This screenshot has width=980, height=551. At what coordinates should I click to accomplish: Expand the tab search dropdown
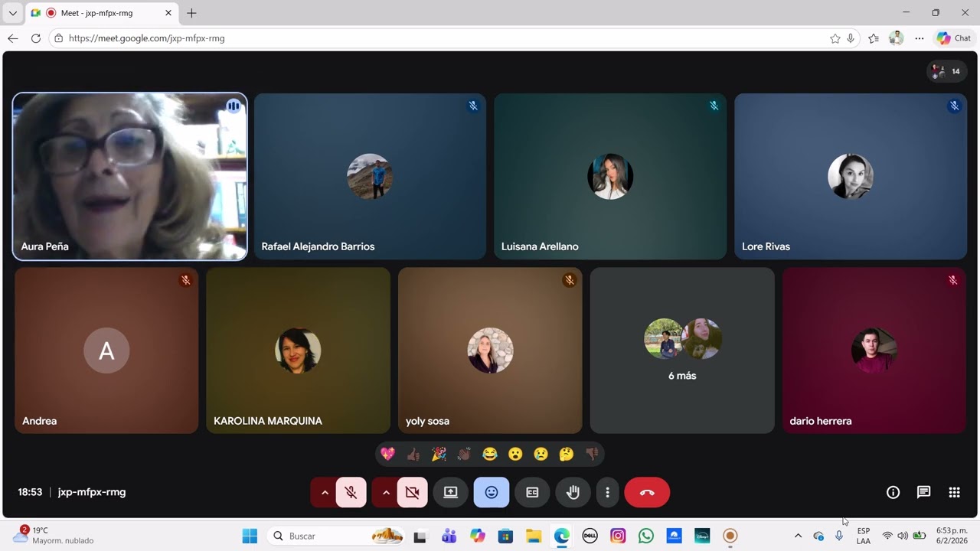pos(12,13)
